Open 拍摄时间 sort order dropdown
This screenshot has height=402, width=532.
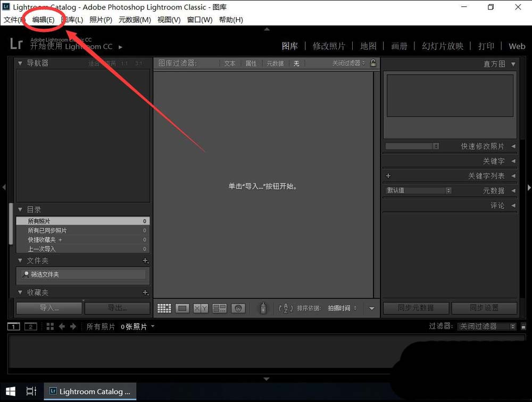coord(342,308)
